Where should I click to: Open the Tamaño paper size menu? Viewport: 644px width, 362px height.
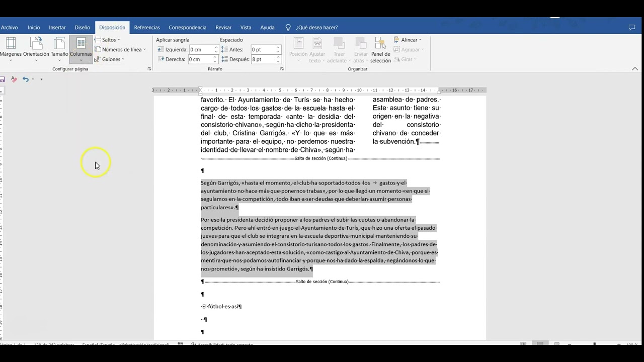[59, 49]
